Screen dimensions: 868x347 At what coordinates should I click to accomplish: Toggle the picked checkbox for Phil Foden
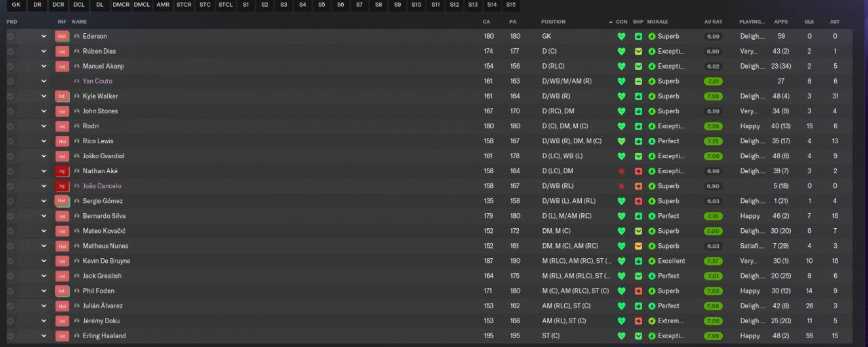pyautogui.click(x=10, y=291)
